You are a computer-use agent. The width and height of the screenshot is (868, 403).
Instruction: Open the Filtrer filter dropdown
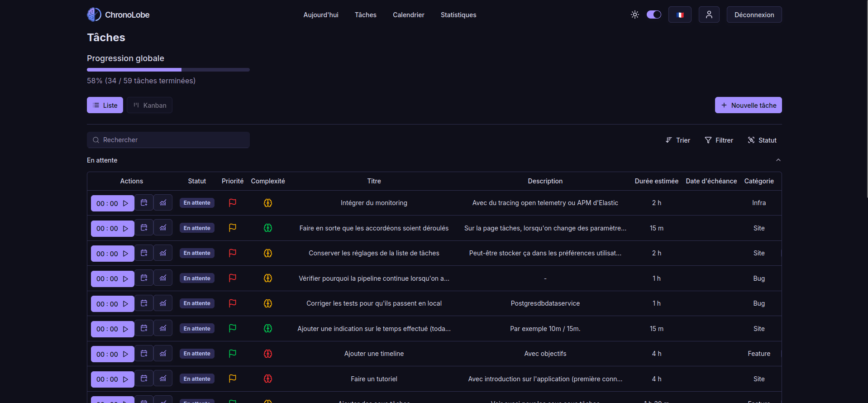719,140
